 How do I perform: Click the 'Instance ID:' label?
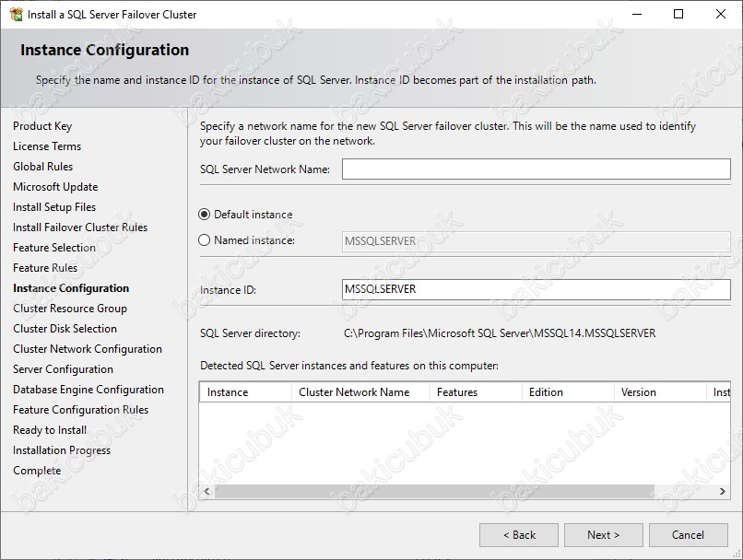coord(228,290)
